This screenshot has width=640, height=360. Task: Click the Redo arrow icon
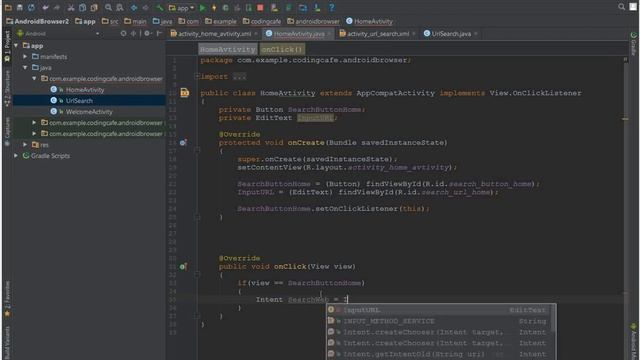click(x=57, y=7)
